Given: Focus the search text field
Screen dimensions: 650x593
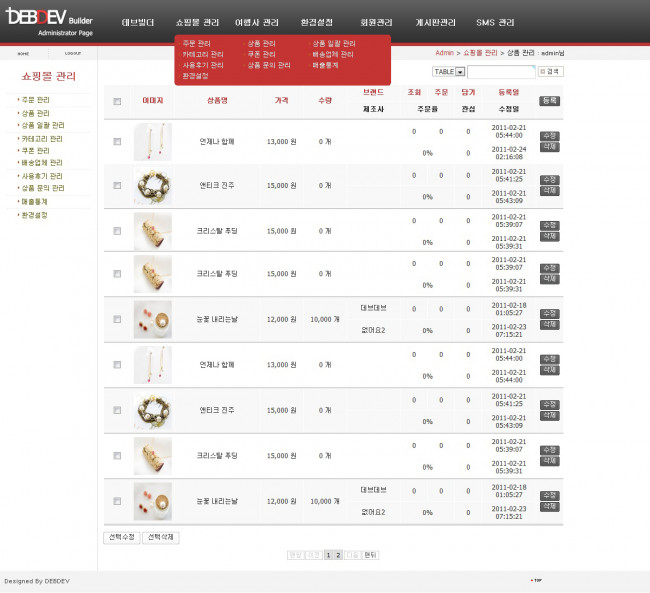Looking at the screenshot, I should pyautogui.click(x=501, y=72).
